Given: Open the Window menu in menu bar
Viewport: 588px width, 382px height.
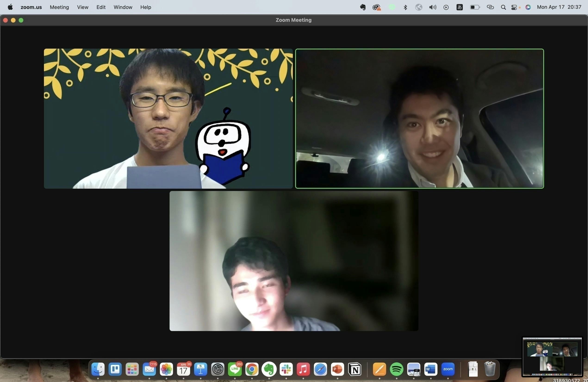Looking at the screenshot, I should 123,7.
